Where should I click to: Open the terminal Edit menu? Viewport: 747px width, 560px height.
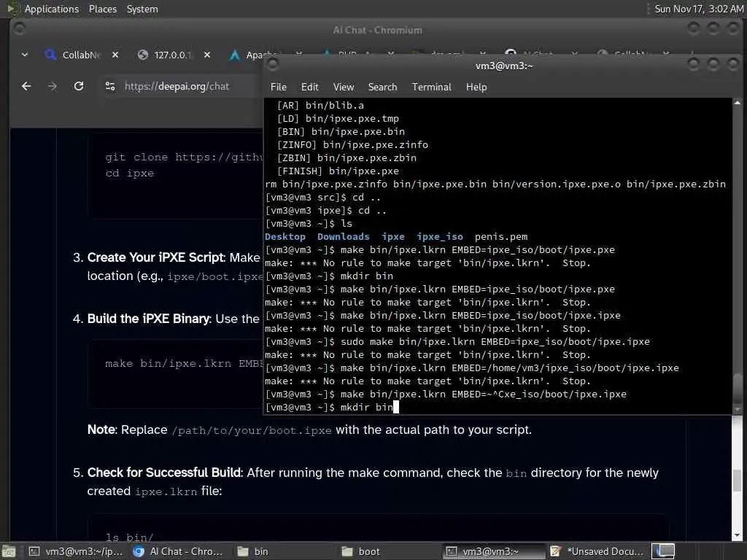(x=309, y=87)
